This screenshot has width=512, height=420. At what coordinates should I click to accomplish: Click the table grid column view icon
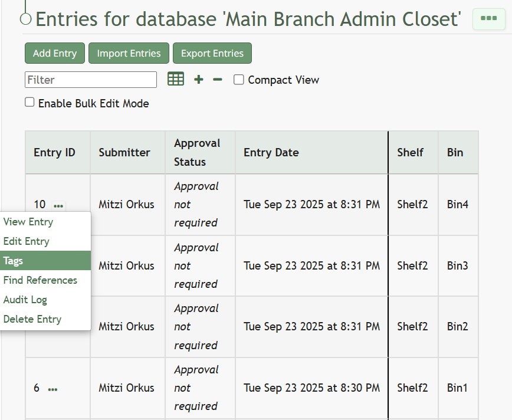click(x=176, y=80)
